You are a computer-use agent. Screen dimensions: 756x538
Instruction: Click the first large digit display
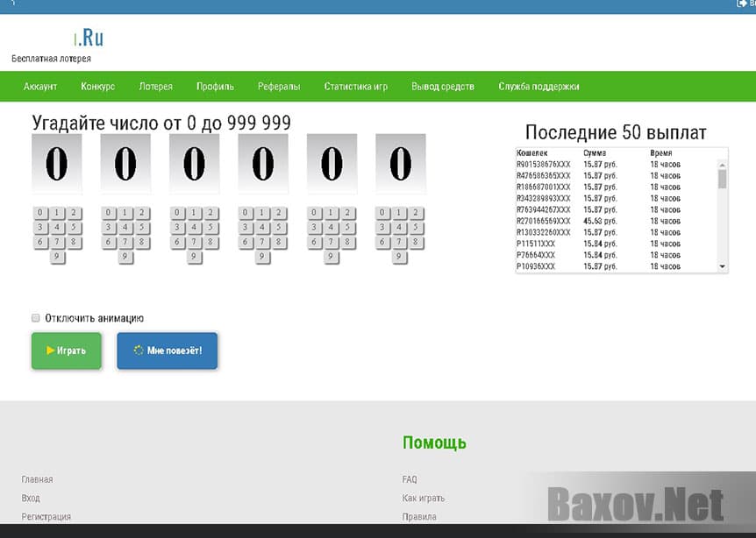point(57,164)
